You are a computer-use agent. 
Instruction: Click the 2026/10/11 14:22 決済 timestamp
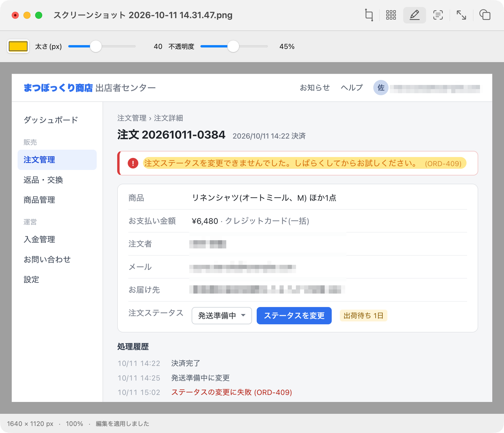269,136
